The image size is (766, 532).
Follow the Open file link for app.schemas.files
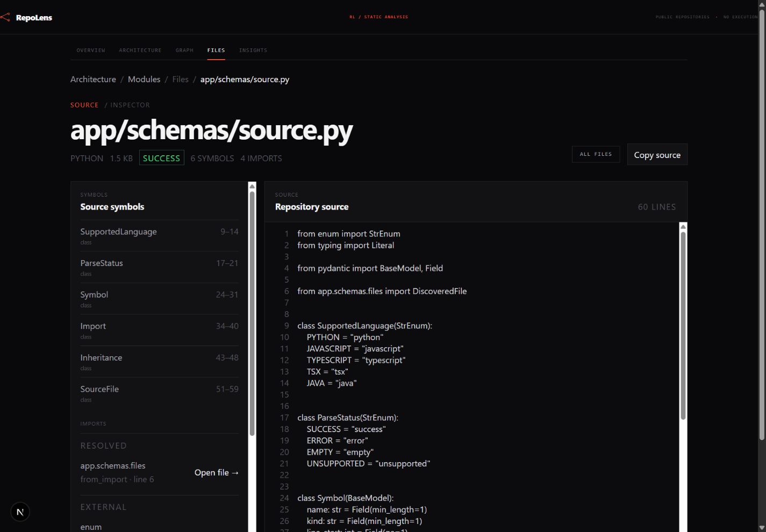point(217,472)
